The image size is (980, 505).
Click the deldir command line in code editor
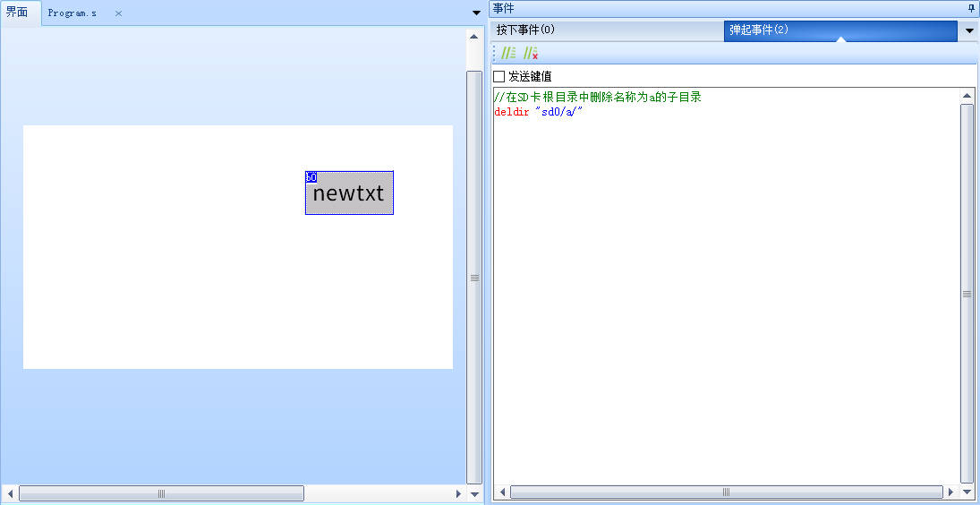(539, 111)
